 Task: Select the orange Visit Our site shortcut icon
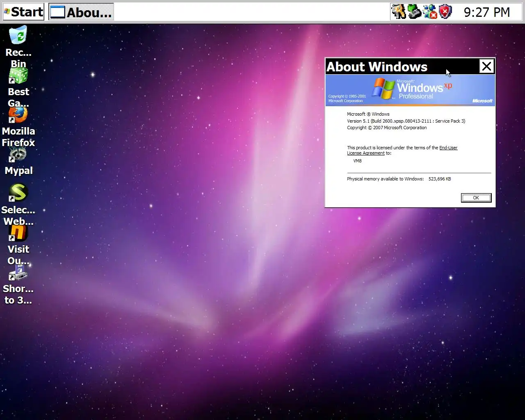[x=18, y=233]
